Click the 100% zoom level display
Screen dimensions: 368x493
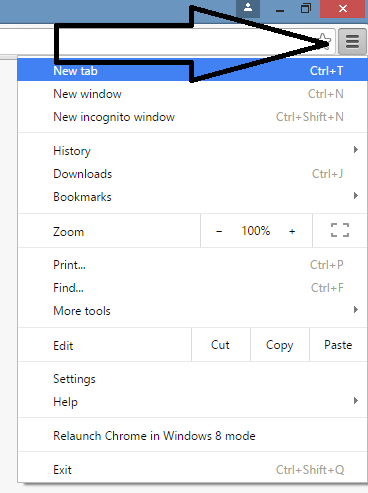coord(256,231)
